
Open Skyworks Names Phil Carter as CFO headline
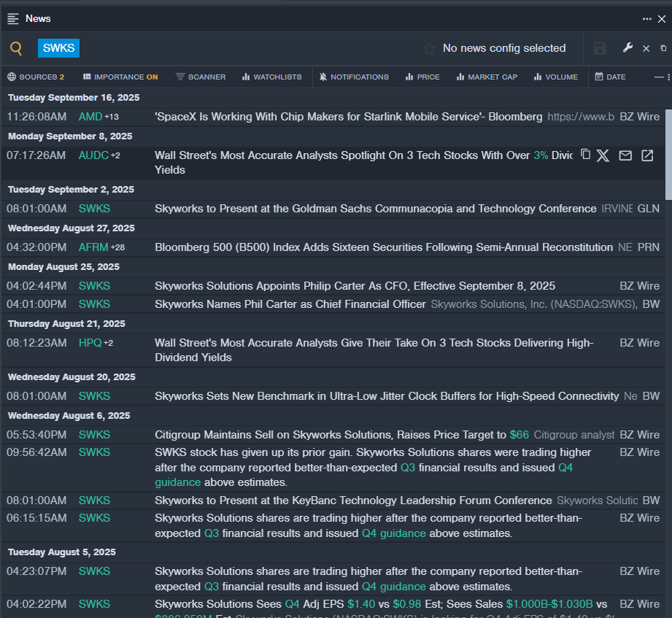290,304
